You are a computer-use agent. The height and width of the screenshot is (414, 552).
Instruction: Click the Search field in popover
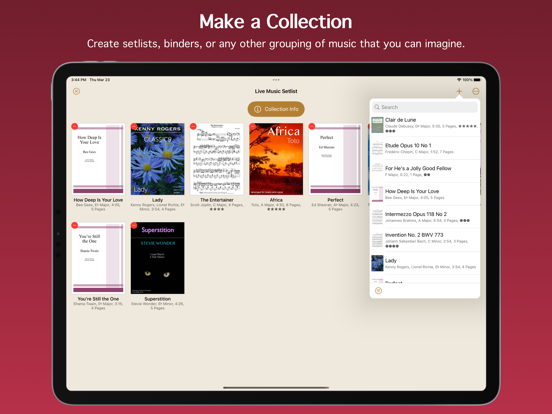pyautogui.click(x=425, y=107)
